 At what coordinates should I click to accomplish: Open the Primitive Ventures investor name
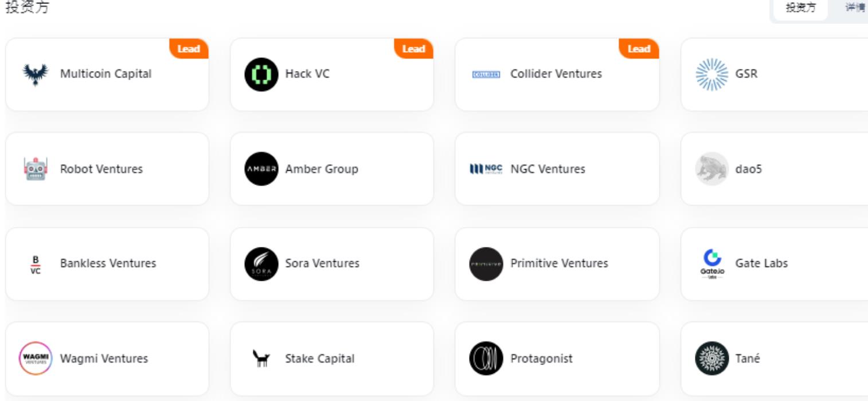[x=559, y=264]
